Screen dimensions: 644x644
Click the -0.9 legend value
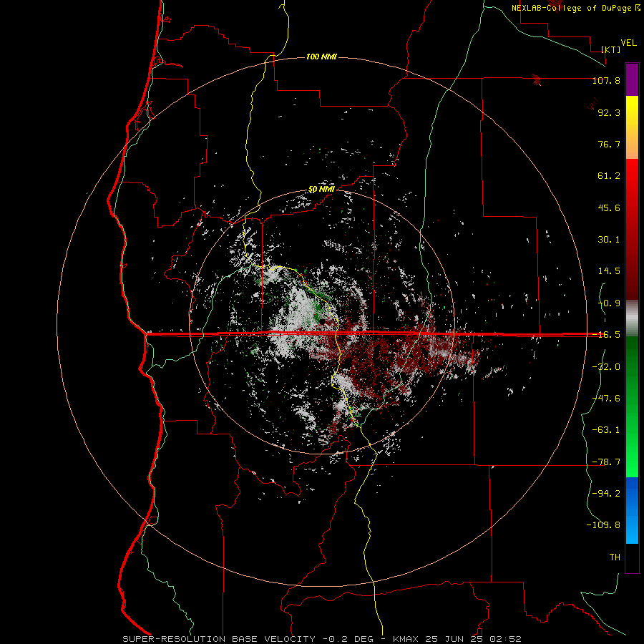coord(609,303)
